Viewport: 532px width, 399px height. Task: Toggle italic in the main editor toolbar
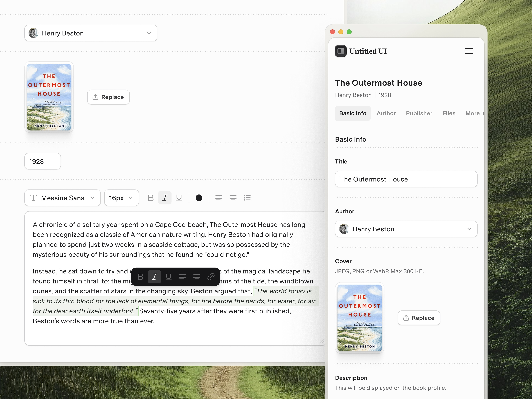(165, 198)
